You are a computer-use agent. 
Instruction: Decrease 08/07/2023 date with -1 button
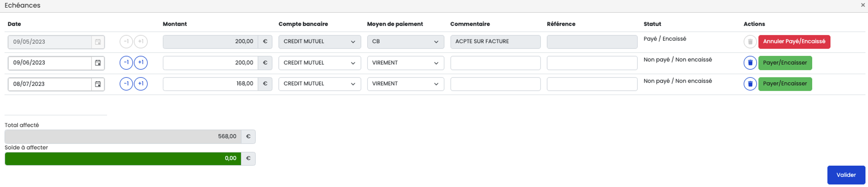(126, 84)
